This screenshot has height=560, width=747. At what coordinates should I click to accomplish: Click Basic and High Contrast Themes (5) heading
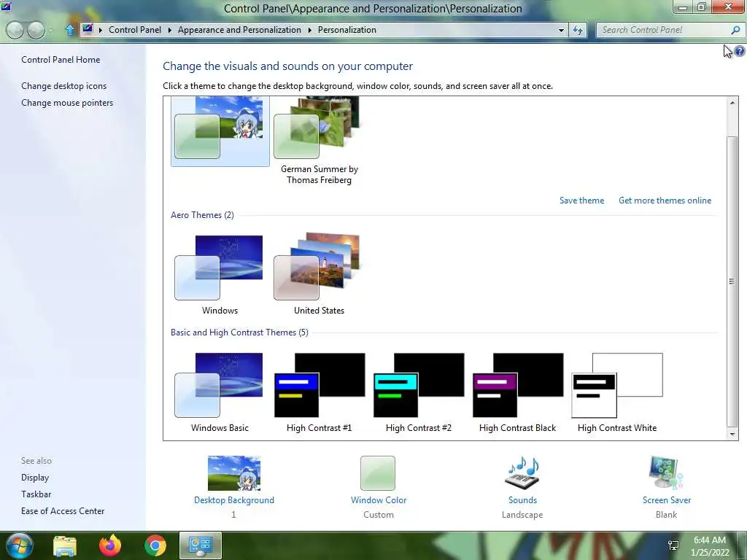[239, 332]
